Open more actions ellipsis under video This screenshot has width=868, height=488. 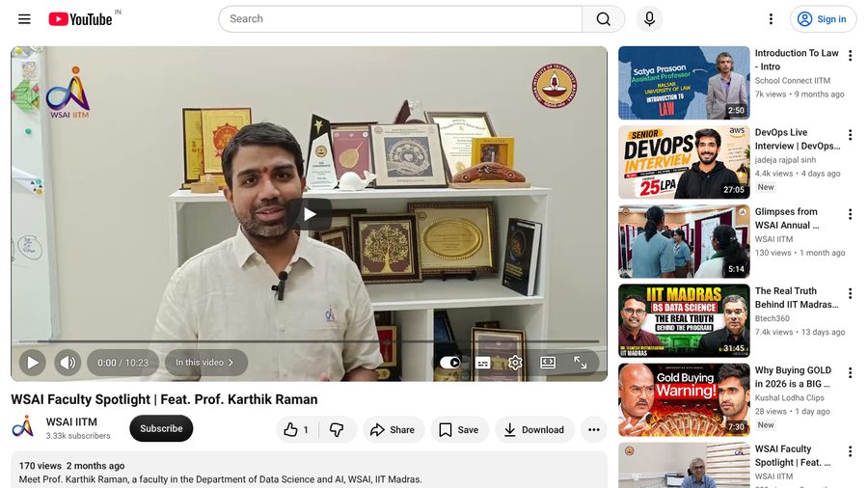pyautogui.click(x=594, y=429)
